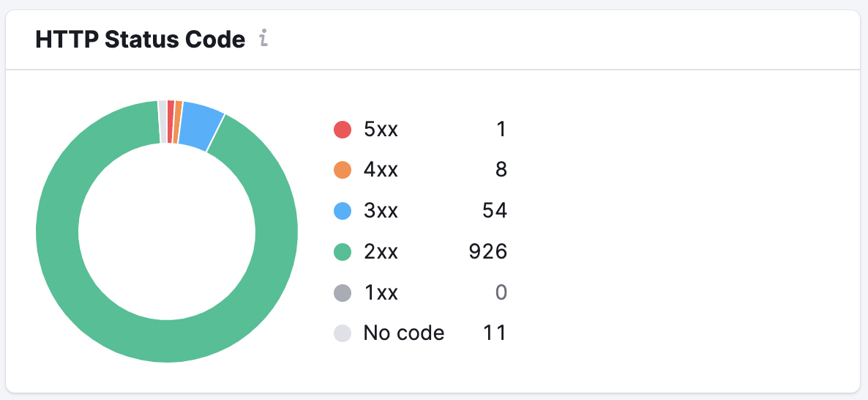
Task: Click the 54 count for 3xx
Action: 495,212
